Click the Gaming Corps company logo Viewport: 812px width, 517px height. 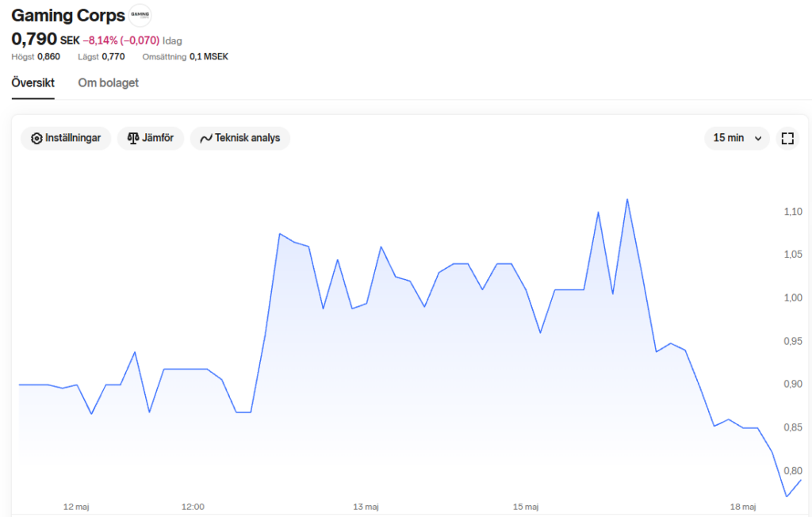[140, 15]
